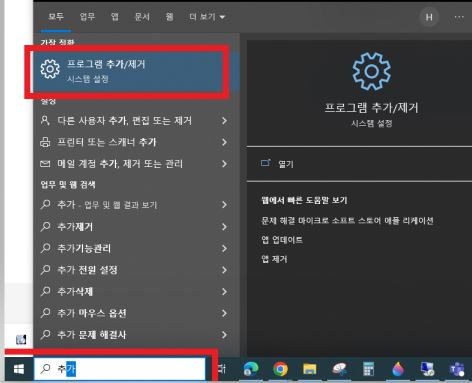The image size is (472, 383).
Task: Expand arrow for 프린터 또는 스캐너 추가 result
Action: click(x=225, y=142)
